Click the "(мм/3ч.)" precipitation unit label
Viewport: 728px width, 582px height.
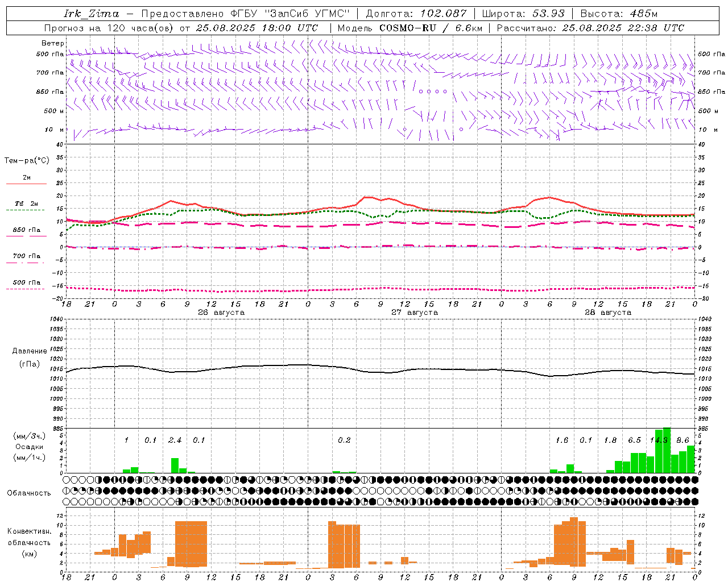[x=29, y=436]
